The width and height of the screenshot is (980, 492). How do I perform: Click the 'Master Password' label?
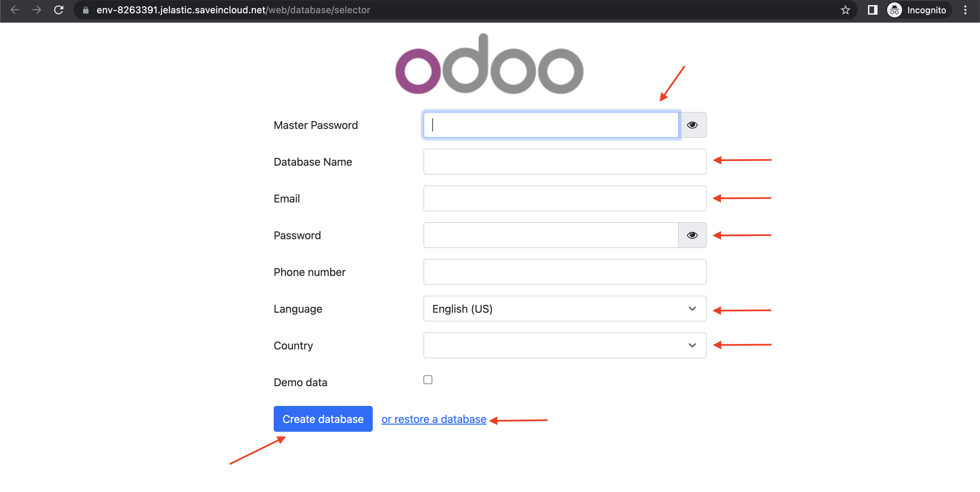316,125
